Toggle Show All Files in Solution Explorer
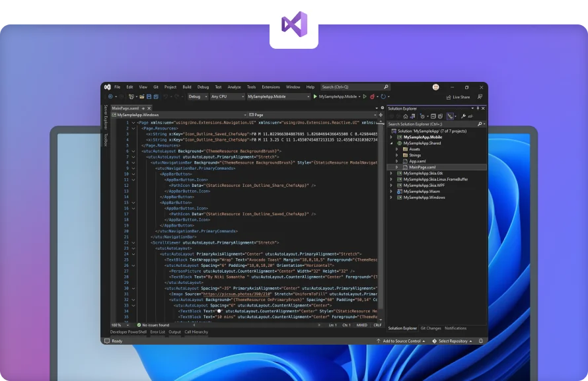The width and height of the screenshot is (588, 381). click(440, 116)
